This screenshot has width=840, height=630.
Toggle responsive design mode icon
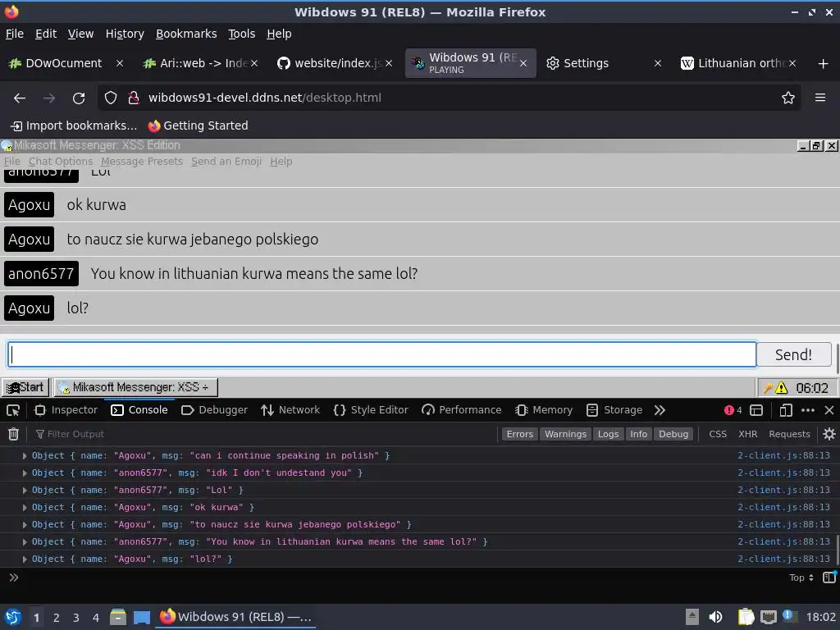pos(786,410)
